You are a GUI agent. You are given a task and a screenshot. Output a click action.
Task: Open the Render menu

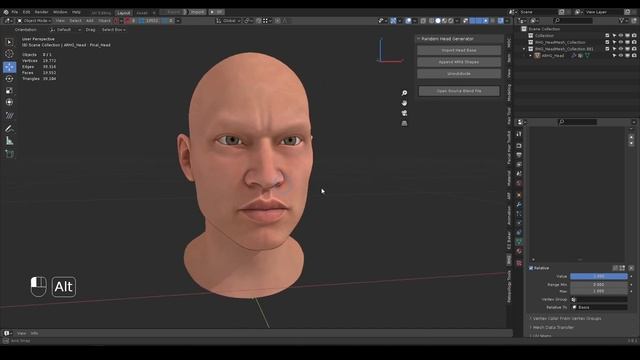click(x=41, y=12)
